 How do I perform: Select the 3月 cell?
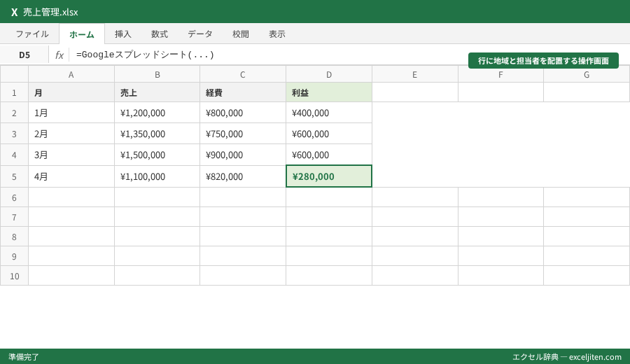pos(71,155)
